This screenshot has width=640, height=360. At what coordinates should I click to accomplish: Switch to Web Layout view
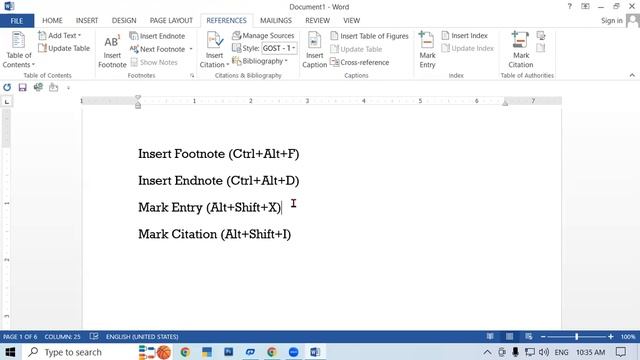pos(529,337)
